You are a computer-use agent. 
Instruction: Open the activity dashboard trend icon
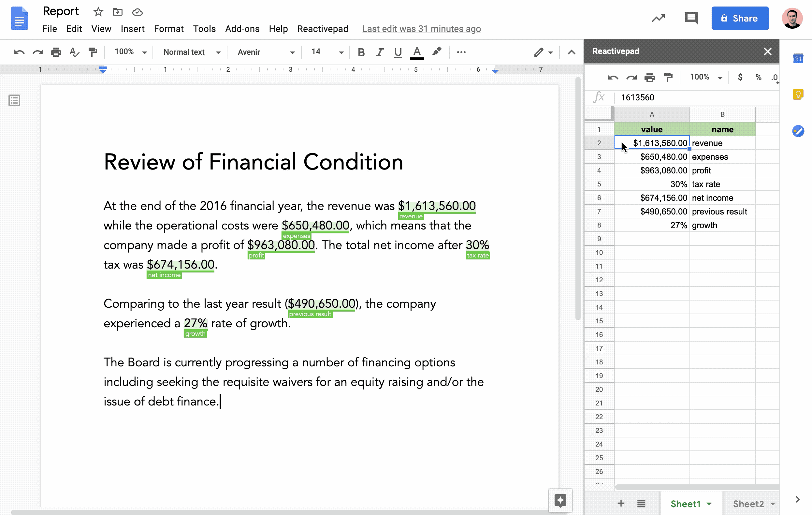click(658, 18)
